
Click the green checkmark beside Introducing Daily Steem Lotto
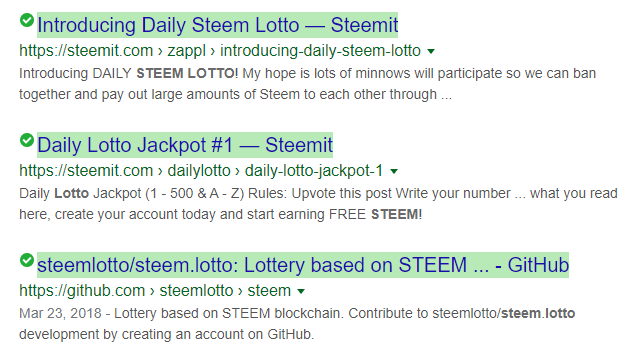[x=27, y=20]
